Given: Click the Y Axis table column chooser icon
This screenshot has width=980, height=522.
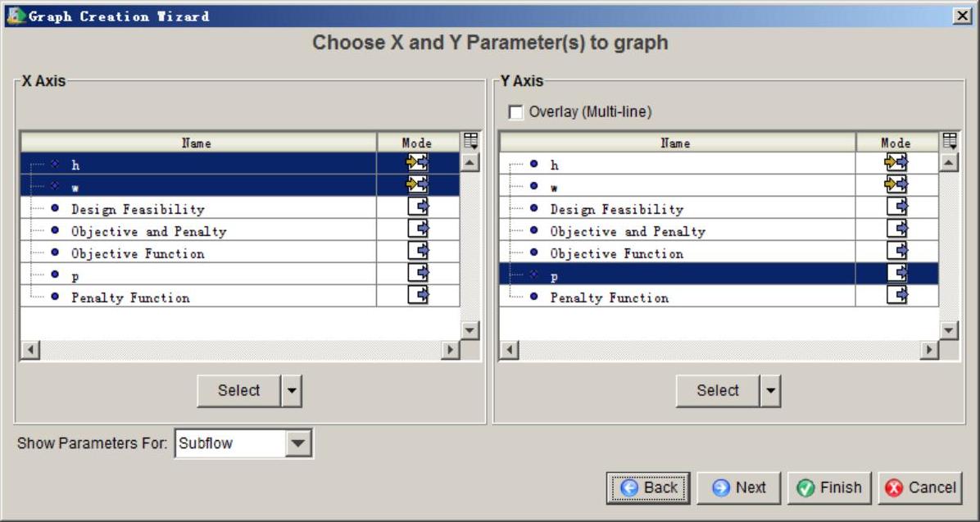Looking at the screenshot, I should click(x=950, y=141).
